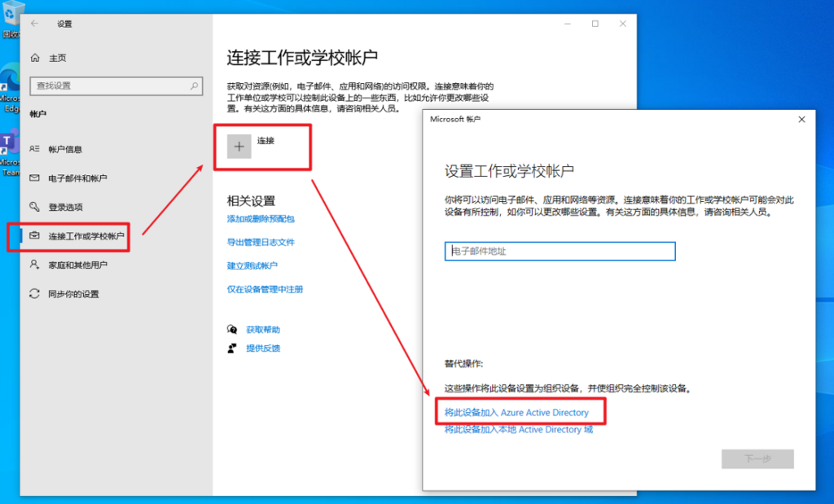Screen dimensions: 834x504
Task: Click the magnifier icon in search box
Action: (x=194, y=85)
